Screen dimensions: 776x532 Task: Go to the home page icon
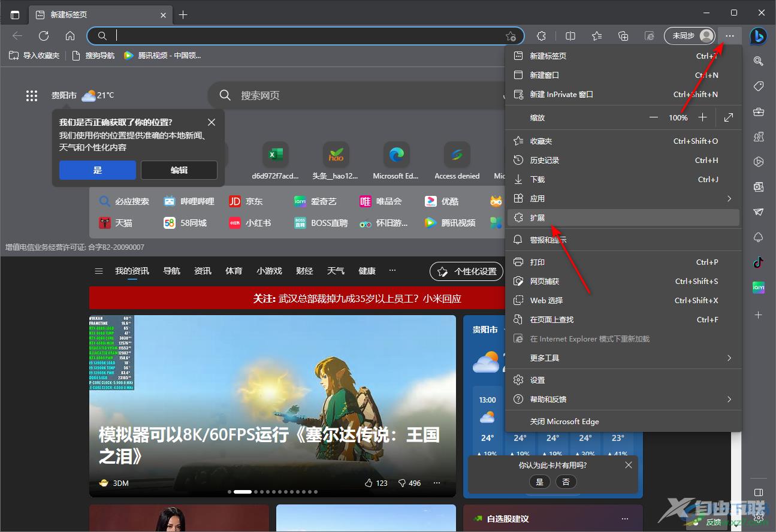70,36
